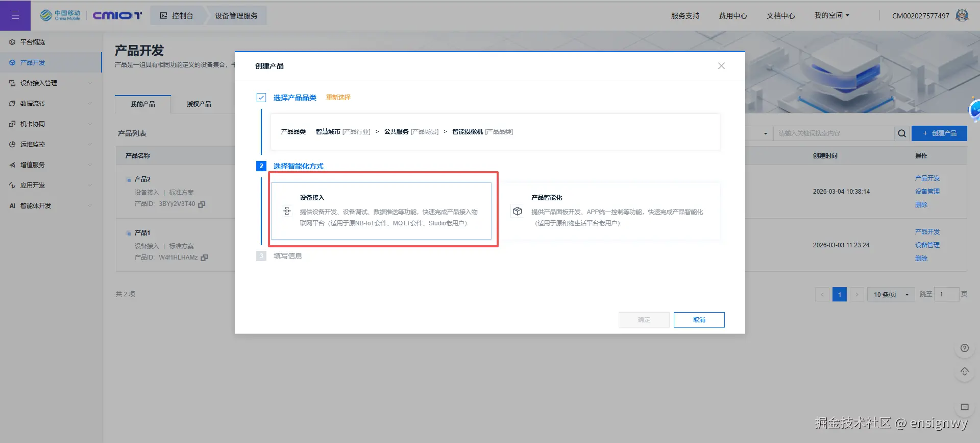
Task: Click the 数据流转 sidebar icon
Action: pos(12,103)
